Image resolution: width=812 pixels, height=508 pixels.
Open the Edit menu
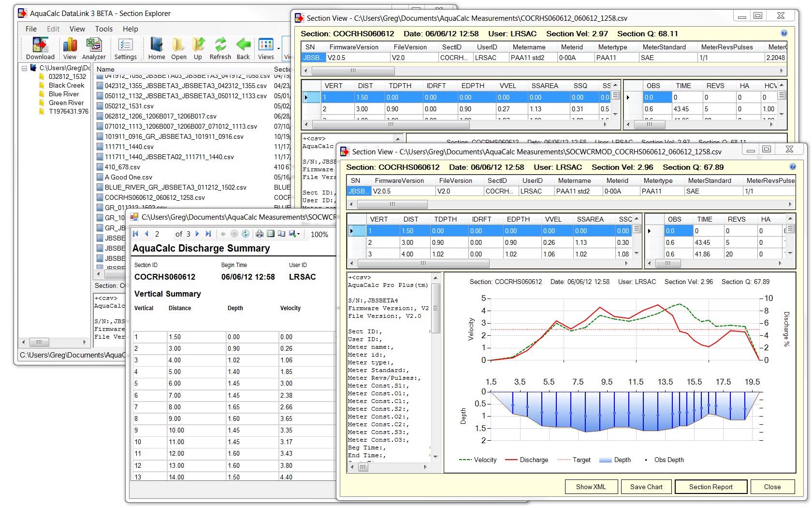pos(53,29)
